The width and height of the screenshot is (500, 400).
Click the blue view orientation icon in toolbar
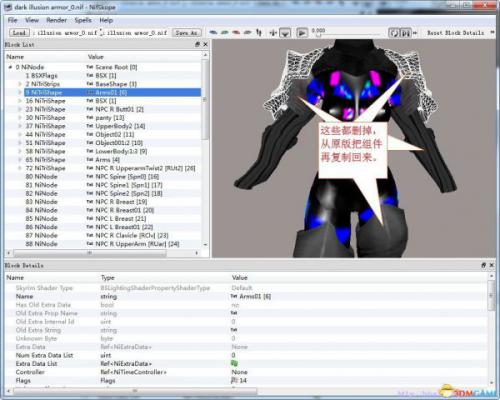(213, 32)
